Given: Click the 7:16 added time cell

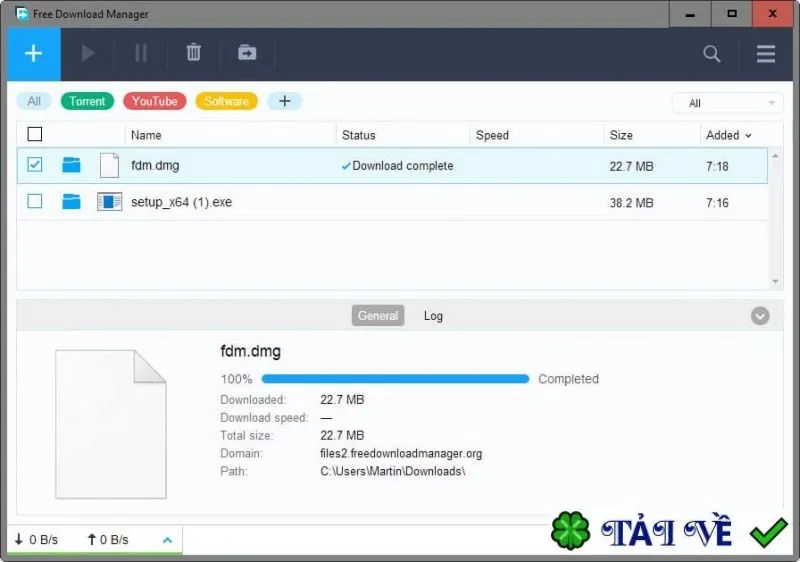Looking at the screenshot, I should (x=717, y=203).
